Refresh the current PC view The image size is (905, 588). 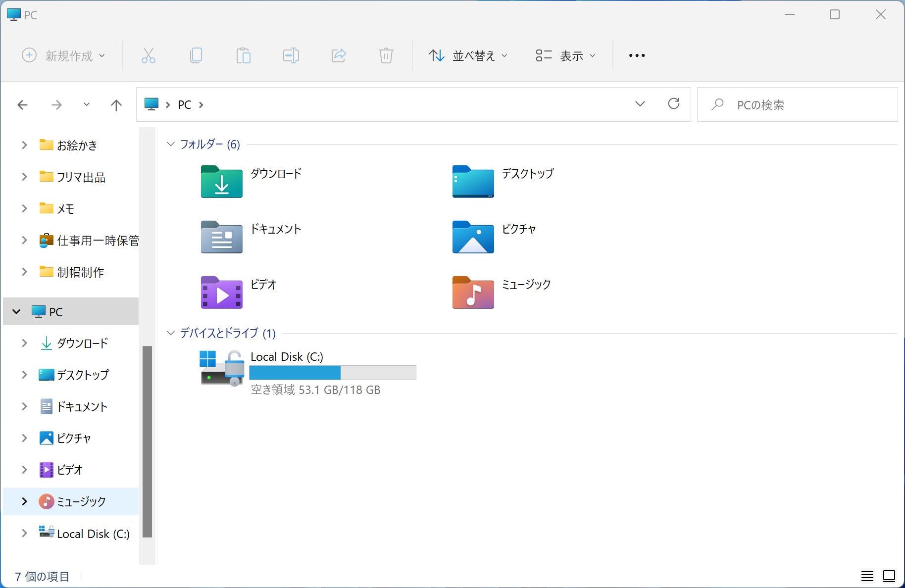673,104
